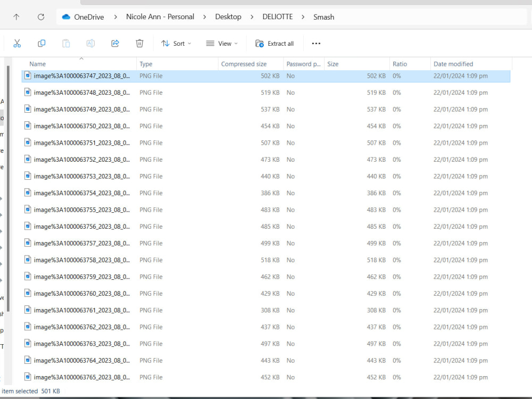Expand chevron after OneDrive in breadcrumb
Screen dimensions: 532x399
tap(115, 17)
